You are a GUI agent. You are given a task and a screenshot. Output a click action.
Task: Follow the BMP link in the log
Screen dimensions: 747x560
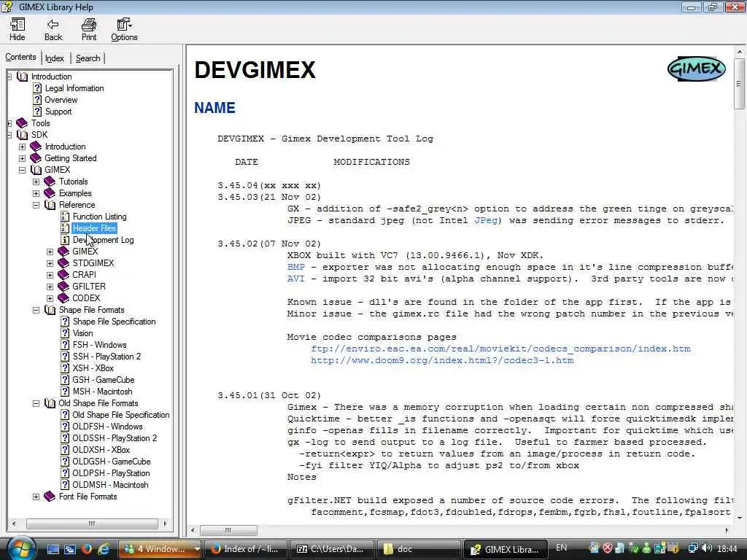point(296,267)
